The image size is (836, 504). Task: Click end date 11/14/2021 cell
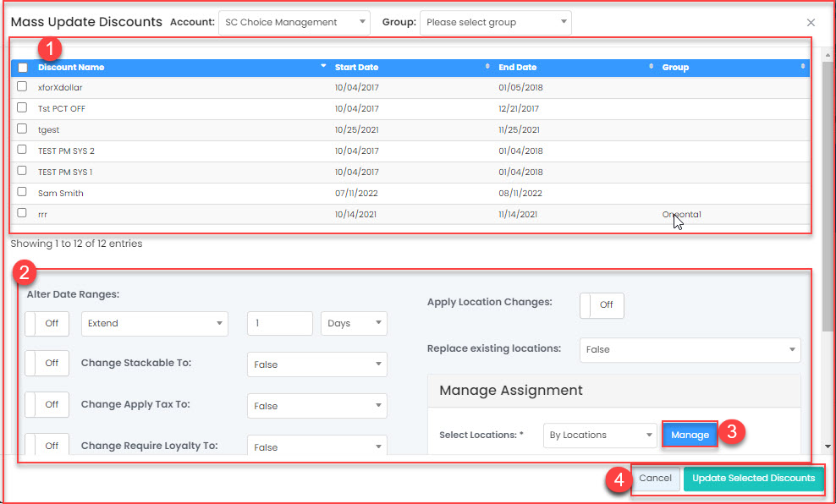pyautogui.click(x=518, y=214)
